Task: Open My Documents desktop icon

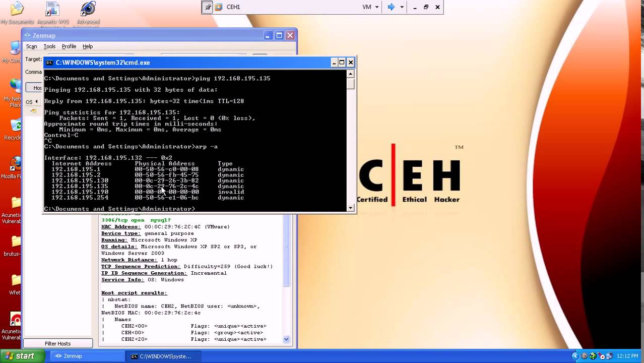Action: tap(17, 13)
